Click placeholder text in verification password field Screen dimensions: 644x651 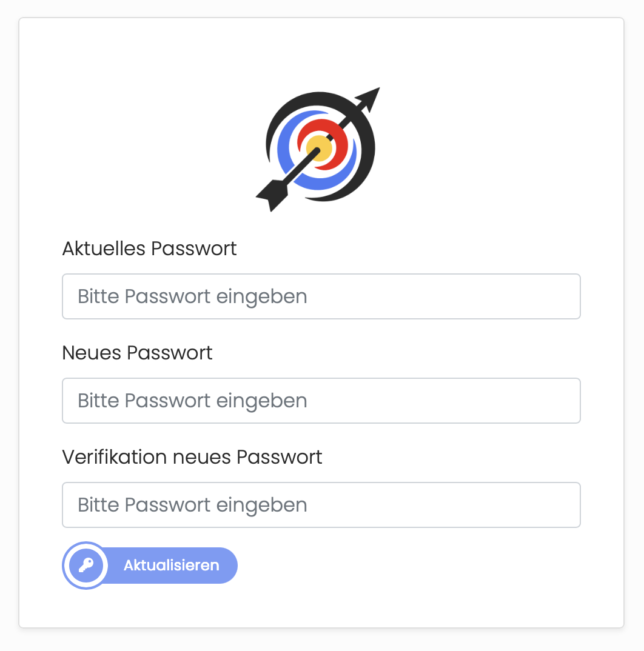192,506
